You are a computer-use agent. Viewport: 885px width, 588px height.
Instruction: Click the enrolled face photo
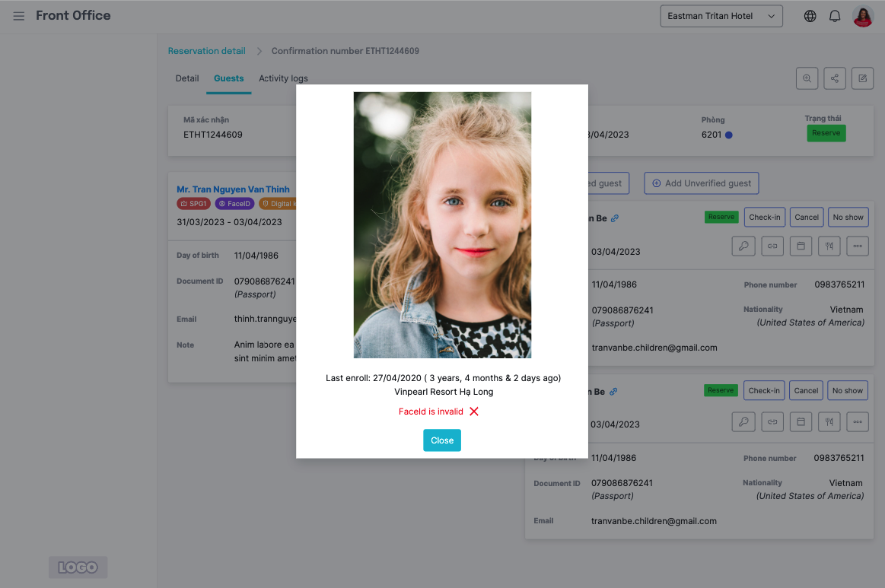(x=442, y=225)
